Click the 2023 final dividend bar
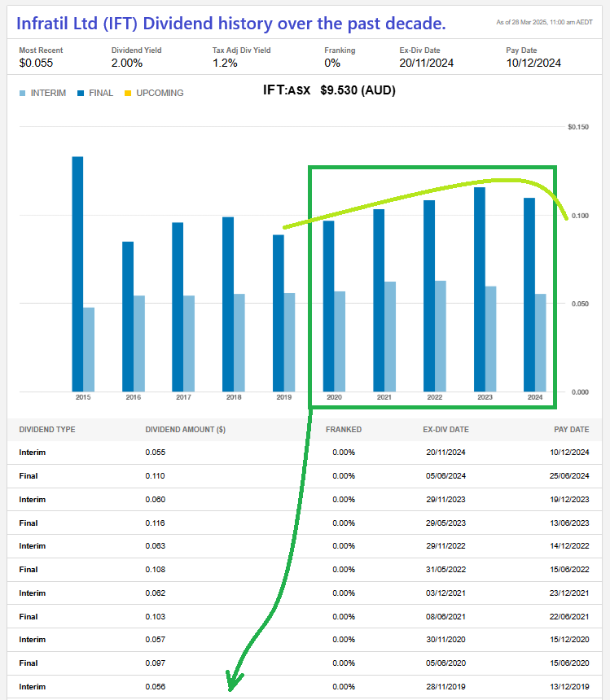The height and width of the screenshot is (700, 610). tap(480, 289)
